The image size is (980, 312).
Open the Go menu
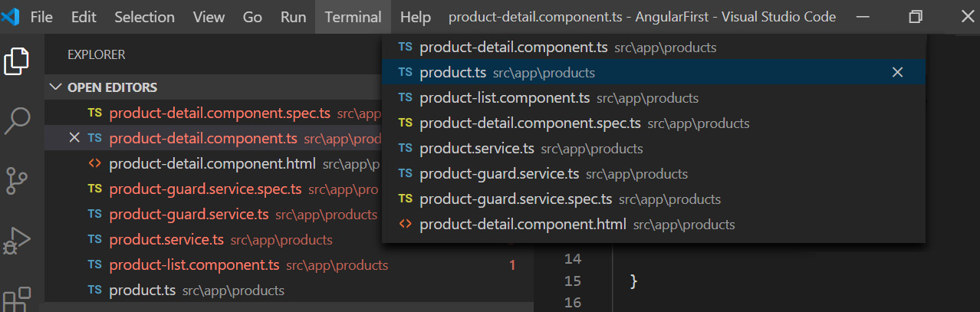tap(252, 17)
